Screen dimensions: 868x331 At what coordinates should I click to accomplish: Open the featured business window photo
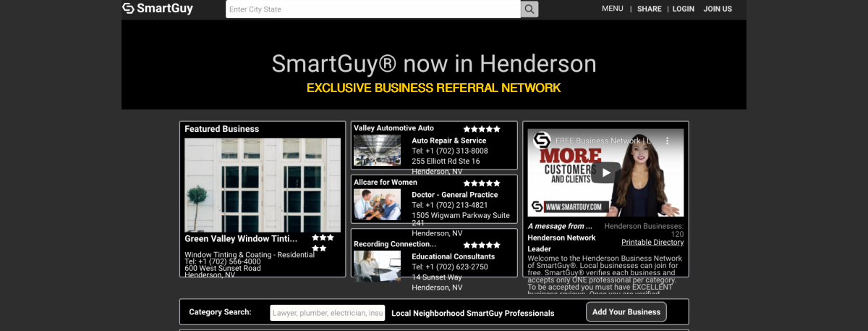tap(263, 185)
